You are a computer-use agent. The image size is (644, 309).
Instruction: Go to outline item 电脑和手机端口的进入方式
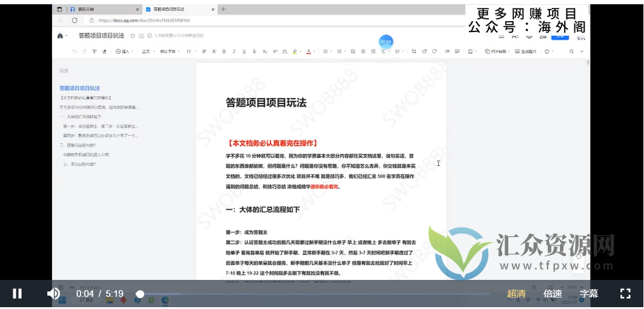click(86, 154)
